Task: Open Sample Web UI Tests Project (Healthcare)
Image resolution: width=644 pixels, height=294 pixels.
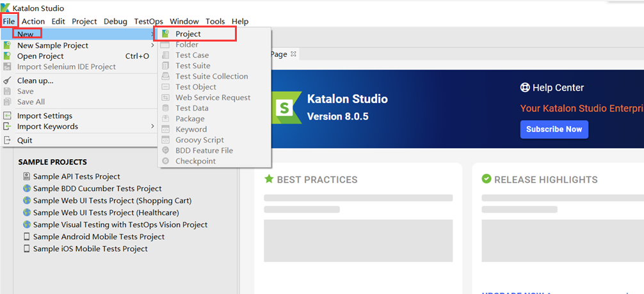Action: [x=106, y=212]
